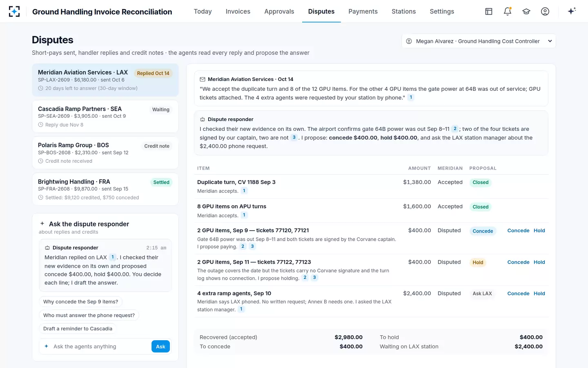Click citation 2 in dispute responder summary
This screenshot has height=368, width=588.
(455, 129)
